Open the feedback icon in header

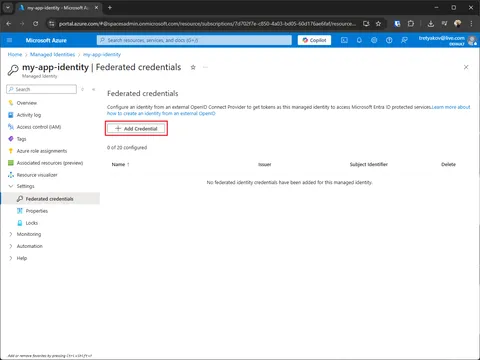point(404,40)
